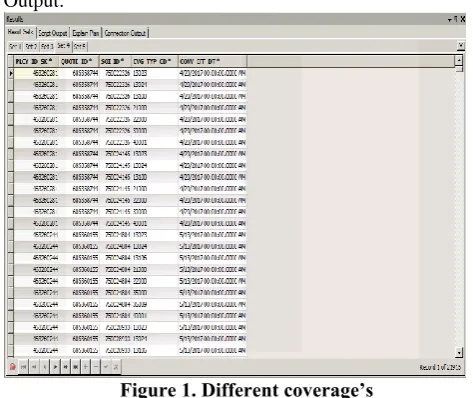The image size is (473, 398).
Task: Click the grid scrollbar up arrow
Action: click(459, 60)
